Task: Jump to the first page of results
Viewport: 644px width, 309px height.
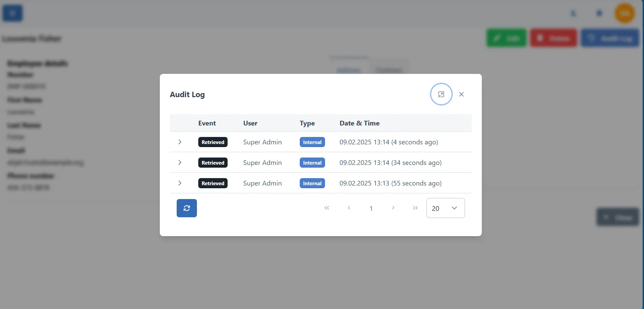Action: pyautogui.click(x=327, y=208)
